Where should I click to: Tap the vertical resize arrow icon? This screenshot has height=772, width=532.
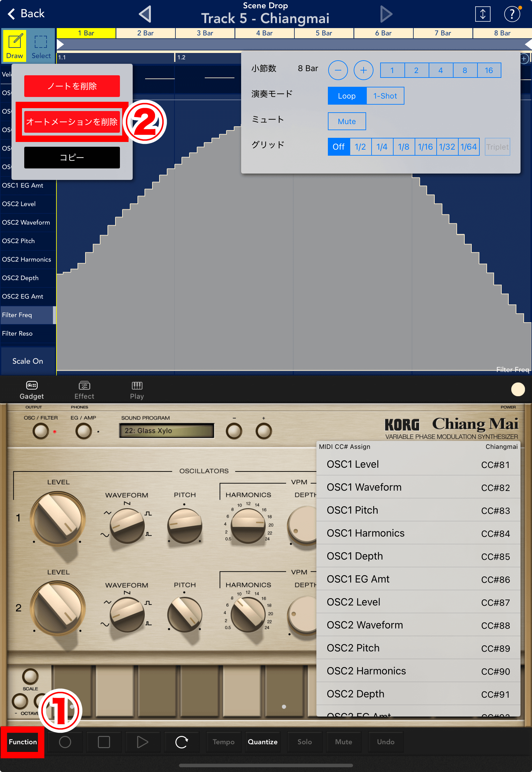point(482,14)
